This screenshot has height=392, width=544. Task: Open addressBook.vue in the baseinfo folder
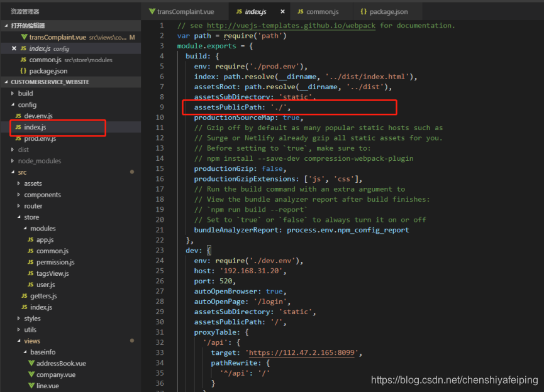coord(61,363)
